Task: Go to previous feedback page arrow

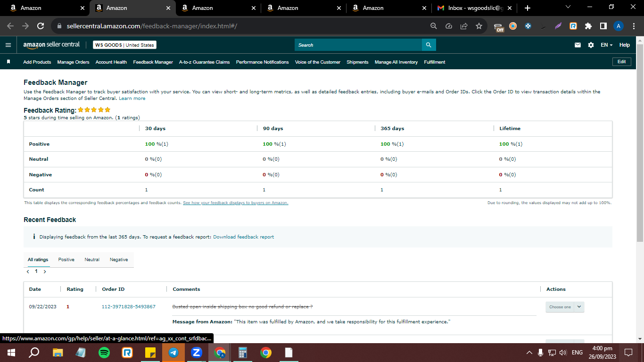Action: tap(28, 271)
